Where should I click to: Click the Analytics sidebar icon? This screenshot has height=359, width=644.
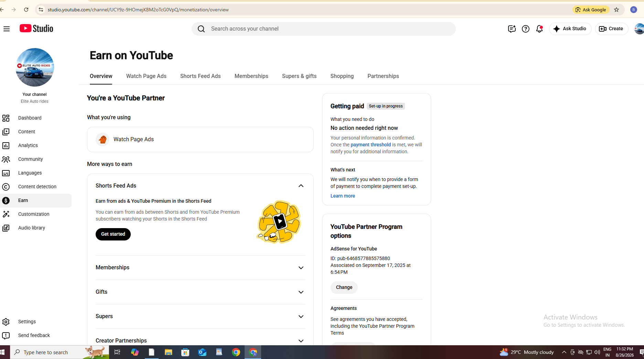6,146
